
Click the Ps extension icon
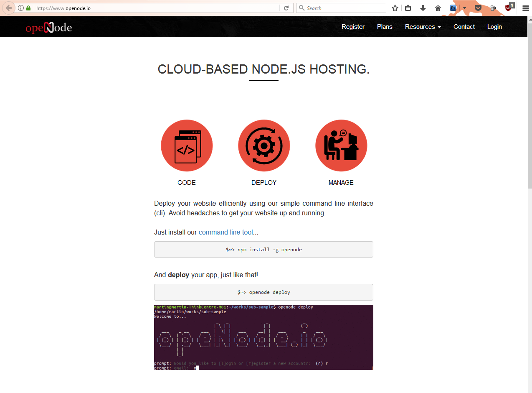[453, 8]
